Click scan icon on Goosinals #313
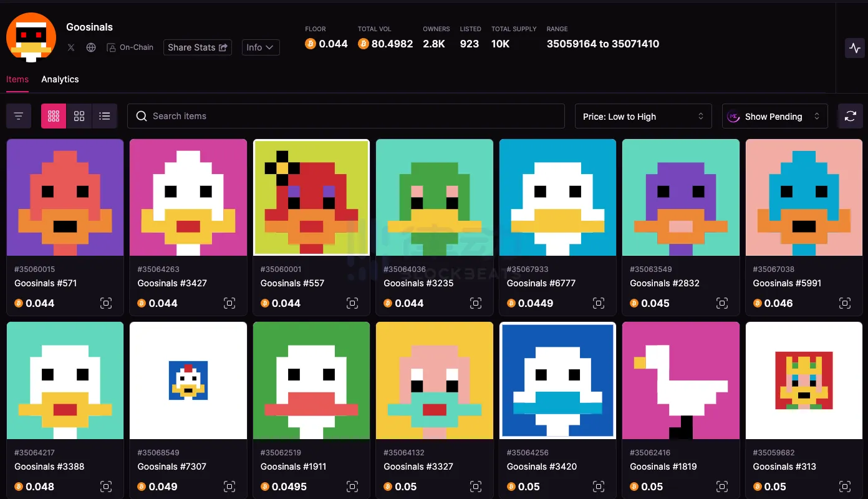 [x=845, y=487]
